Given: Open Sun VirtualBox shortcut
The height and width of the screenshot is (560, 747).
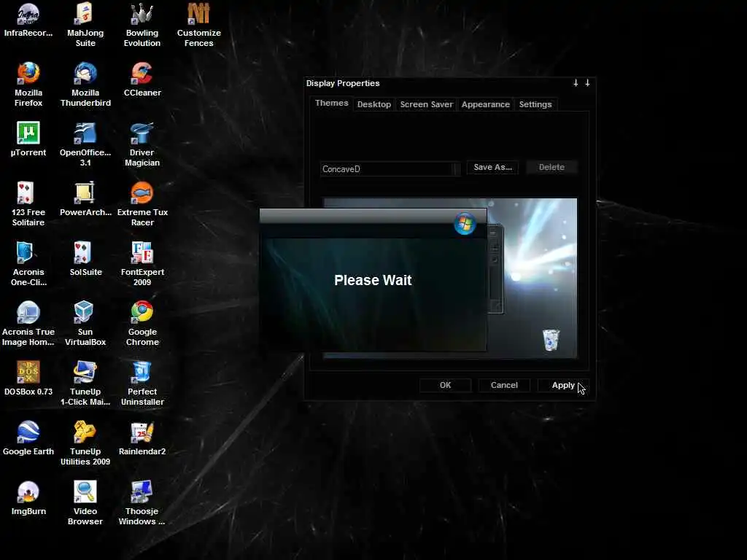Looking at the screenshot, I should (x=85, y=323).
